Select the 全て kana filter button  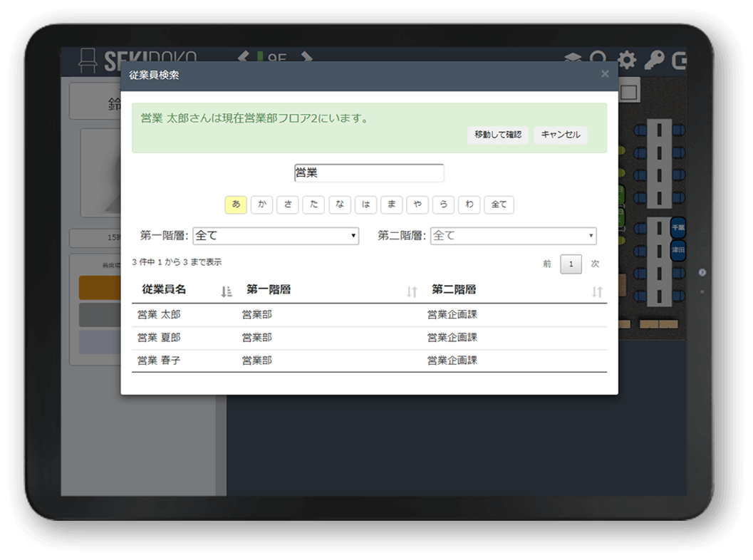pyautogui.click(x=499, y=204)
